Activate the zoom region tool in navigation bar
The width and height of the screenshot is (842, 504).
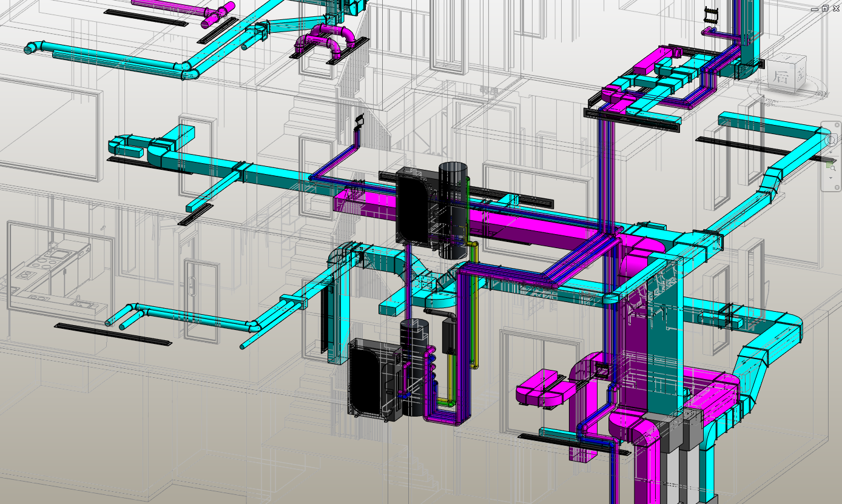click(x=831, y=167)
